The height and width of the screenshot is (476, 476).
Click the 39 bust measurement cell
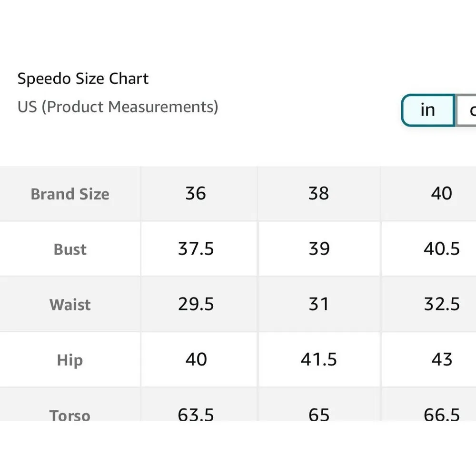(x=318, y=249)
